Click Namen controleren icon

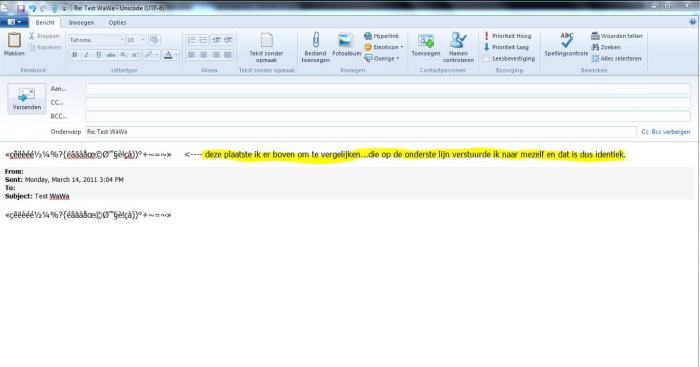tap(458, 47)
